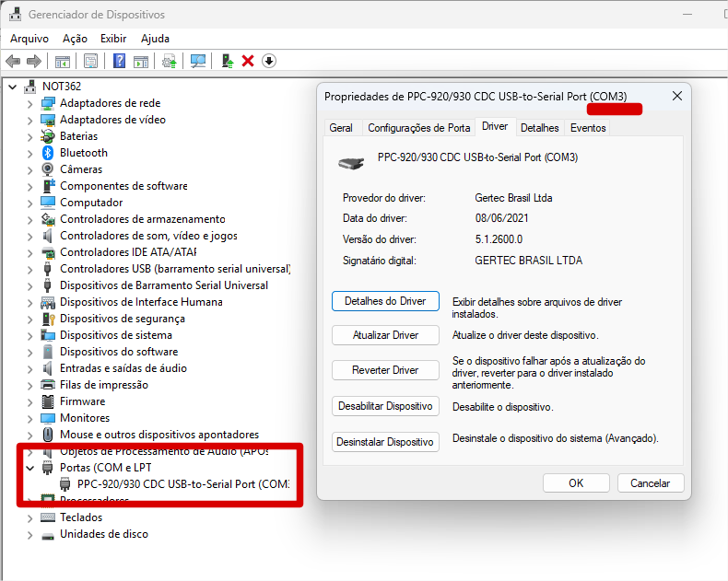
Task: Click the Back arrow in toolbar
Action: tap(13, 61)
